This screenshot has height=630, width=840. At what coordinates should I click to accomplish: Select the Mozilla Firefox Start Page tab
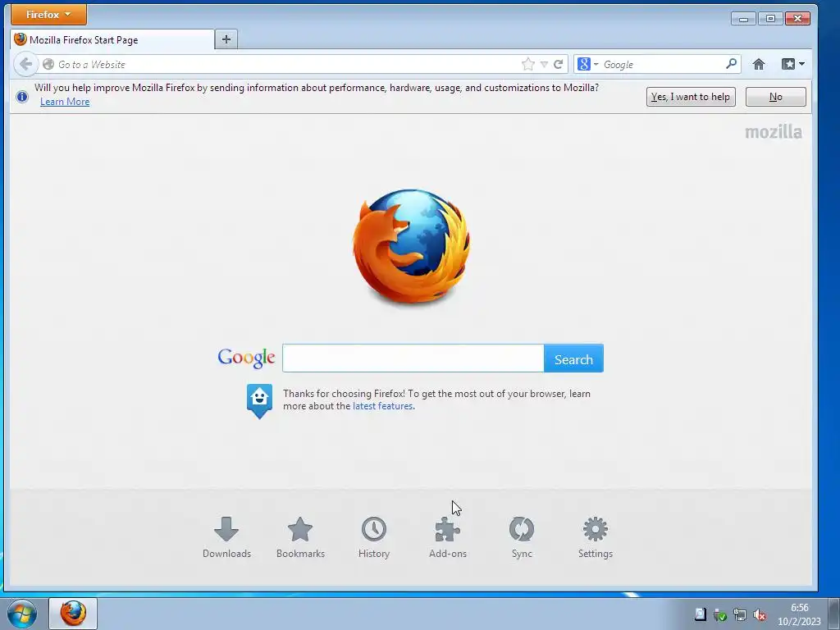(112, 39)
